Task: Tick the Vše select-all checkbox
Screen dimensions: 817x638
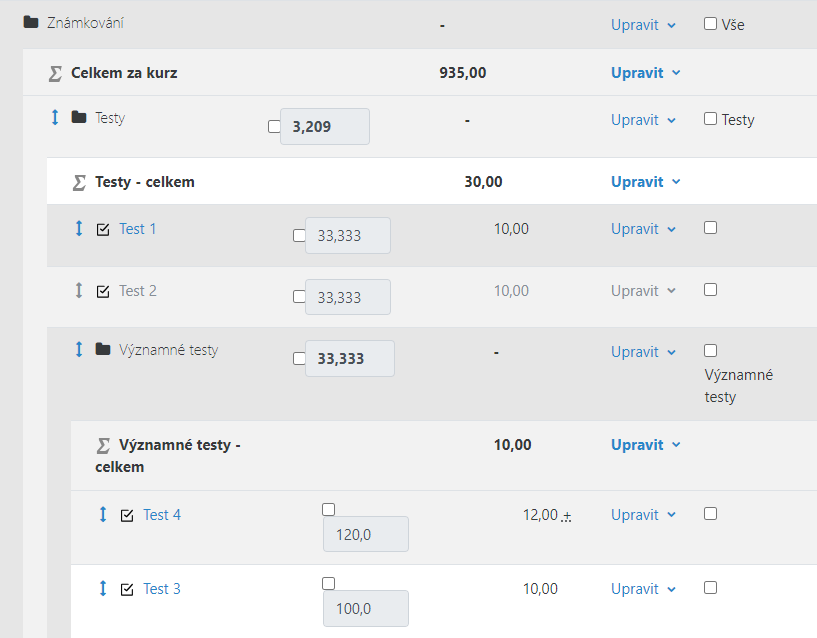Action: (710, 23)
